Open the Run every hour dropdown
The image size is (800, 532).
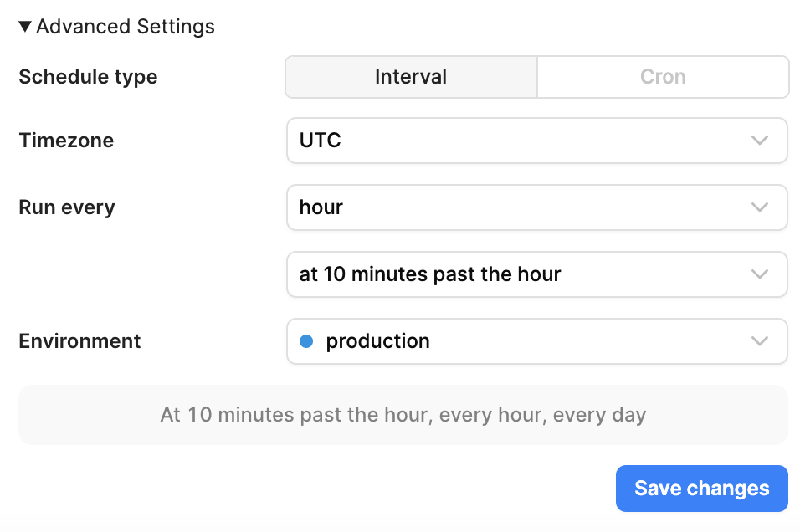(x=536, y=207)
